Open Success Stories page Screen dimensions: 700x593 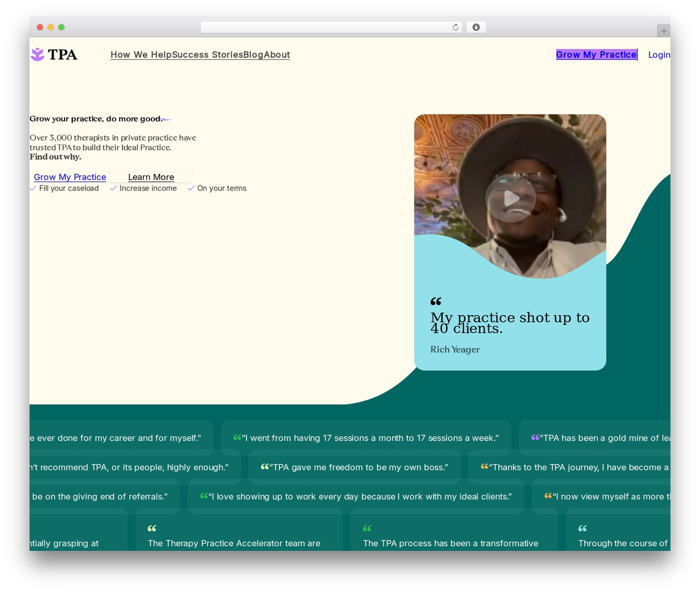click(207, 55)
